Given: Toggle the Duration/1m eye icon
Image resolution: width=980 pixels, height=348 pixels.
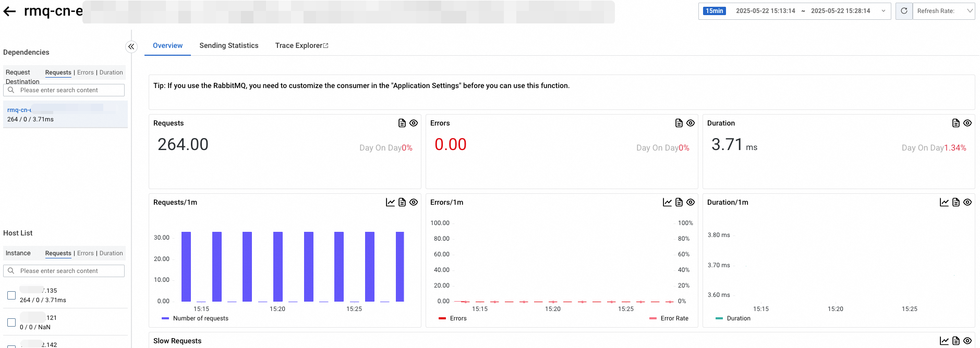Looking at the screenshot, I should click(967, 202).
